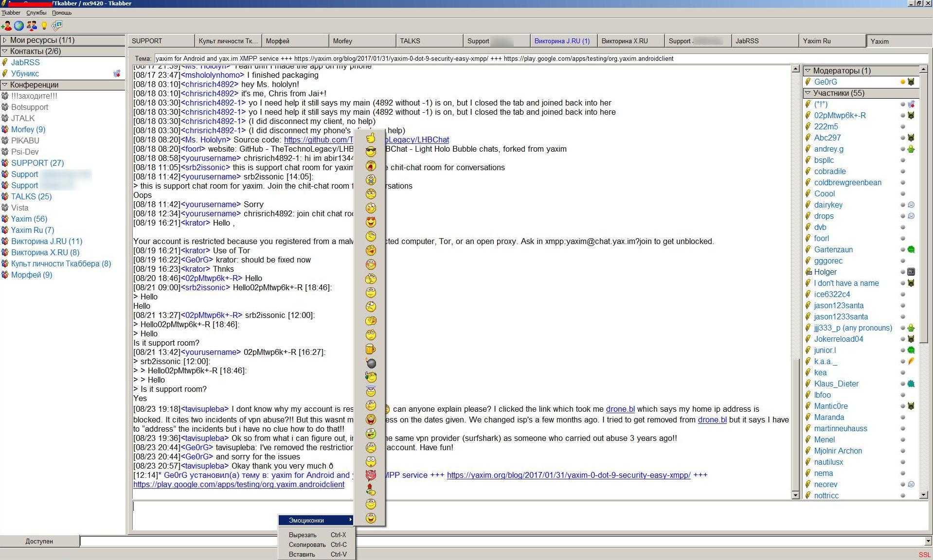933x560 pixels.
Task: Insert the yawning emoticon
Action: click(x=371, y=166)
